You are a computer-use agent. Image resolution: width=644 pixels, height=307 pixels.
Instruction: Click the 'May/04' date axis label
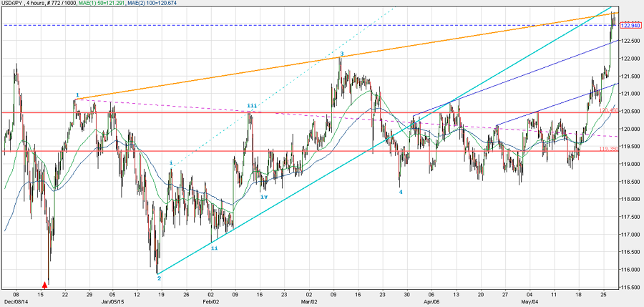point(529,303)
